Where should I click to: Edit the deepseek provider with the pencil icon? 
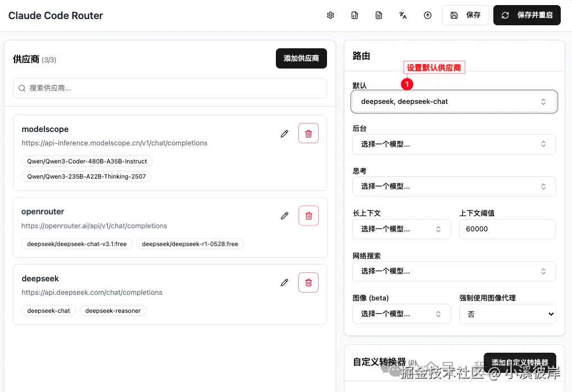point(284,282)
